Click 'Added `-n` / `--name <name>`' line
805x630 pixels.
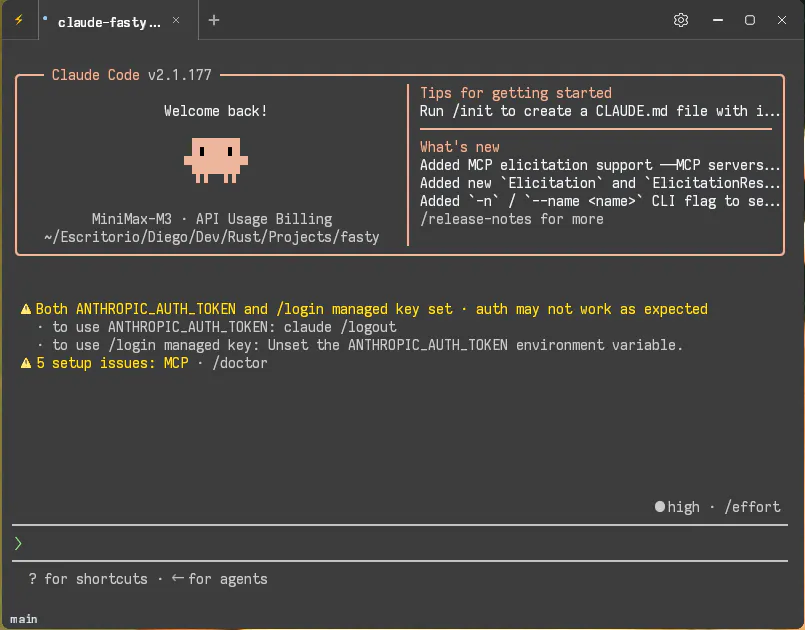(600, 201)
